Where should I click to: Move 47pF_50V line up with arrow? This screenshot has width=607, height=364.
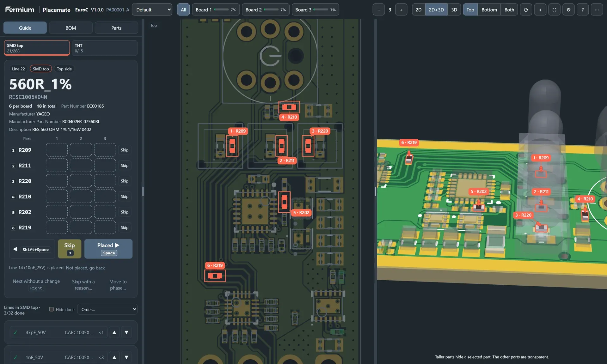[114, 332]
